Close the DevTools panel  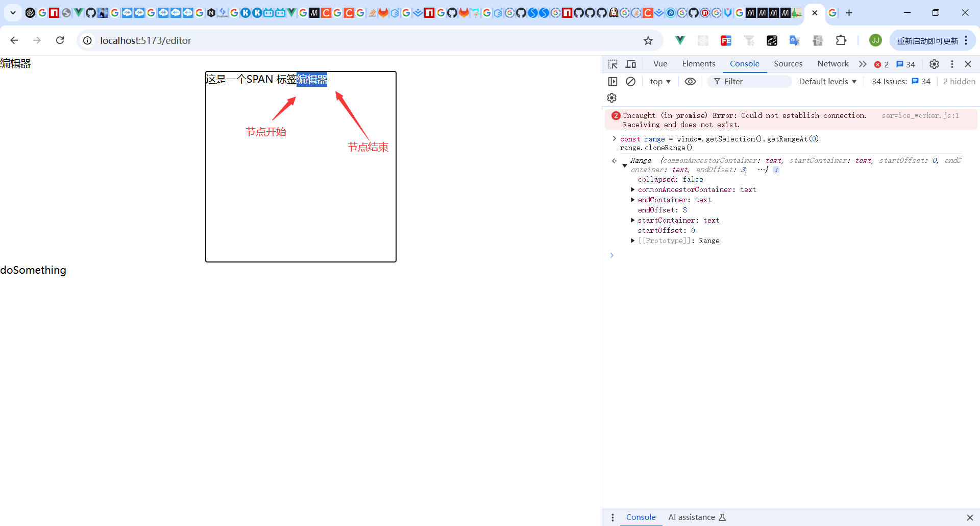coord(968,64)
